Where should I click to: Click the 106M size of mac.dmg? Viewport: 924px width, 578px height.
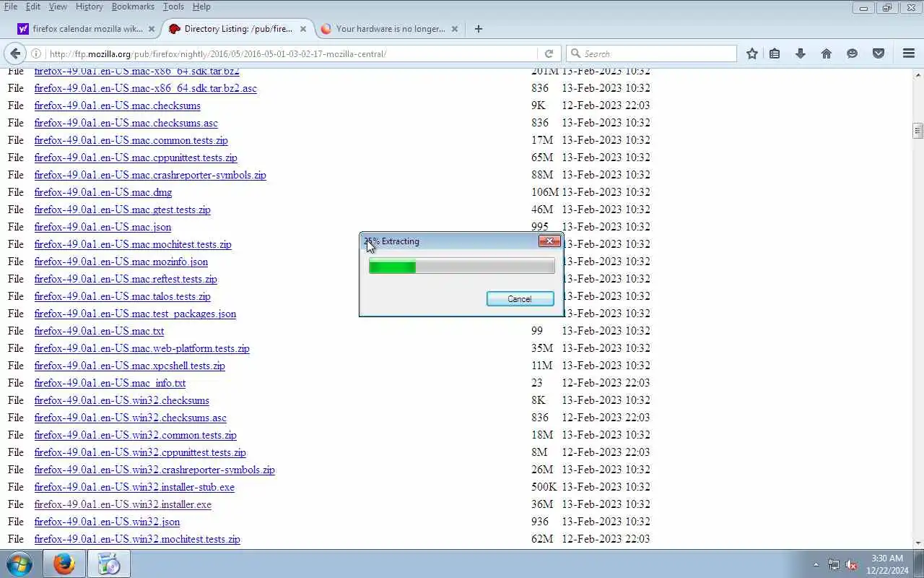(x=545, y=192)
